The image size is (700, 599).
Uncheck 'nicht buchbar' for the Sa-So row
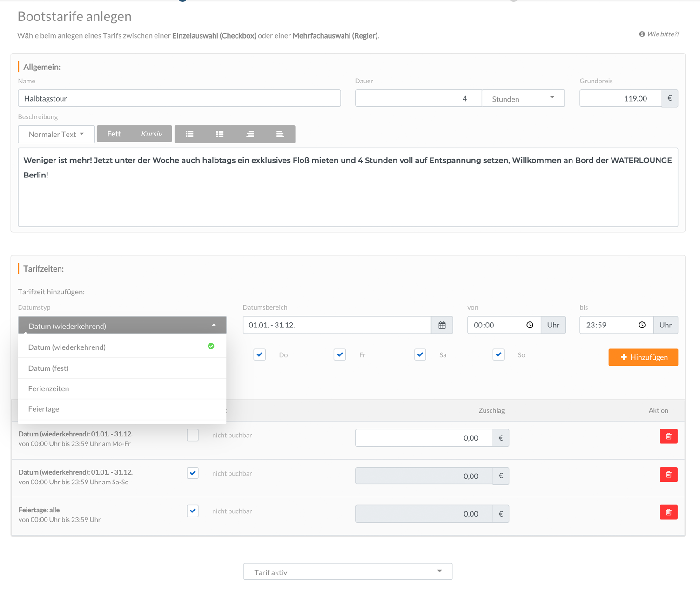coord(193,473)
